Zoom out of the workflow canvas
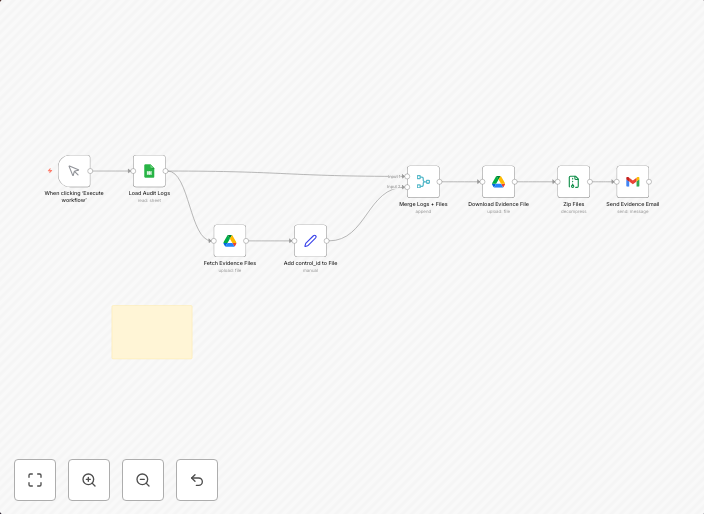 click(143, 480)
